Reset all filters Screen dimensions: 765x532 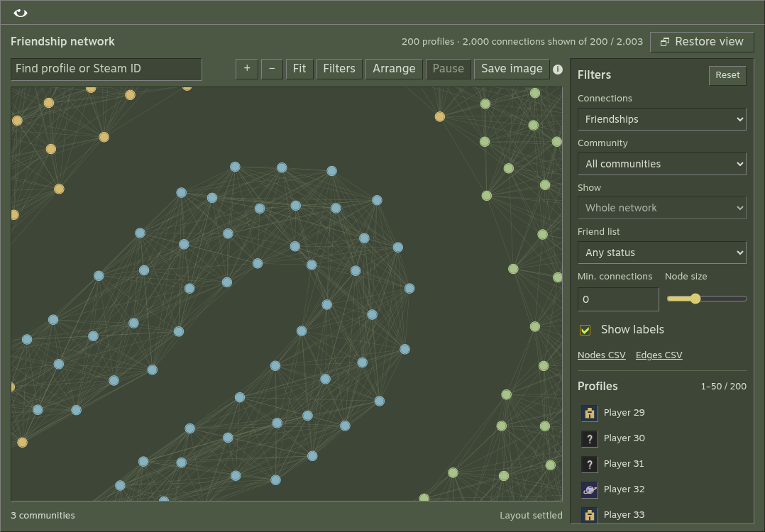pos(727,75)
